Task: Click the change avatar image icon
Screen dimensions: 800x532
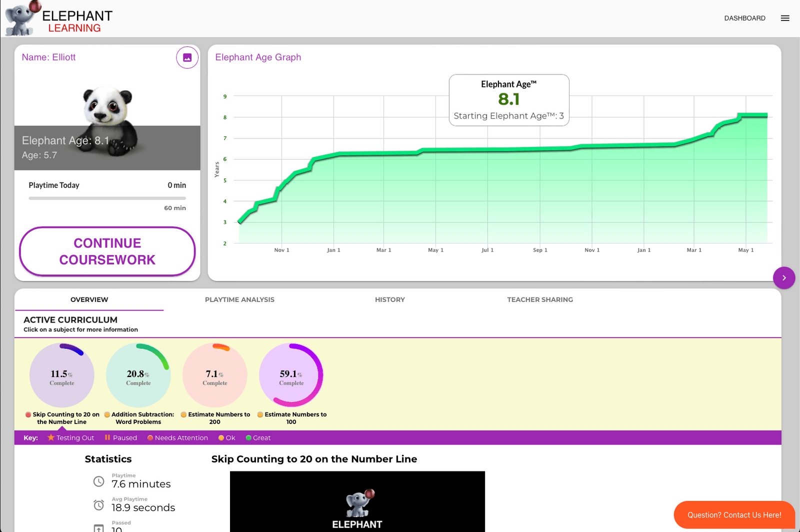Action: tap(187, 57)
